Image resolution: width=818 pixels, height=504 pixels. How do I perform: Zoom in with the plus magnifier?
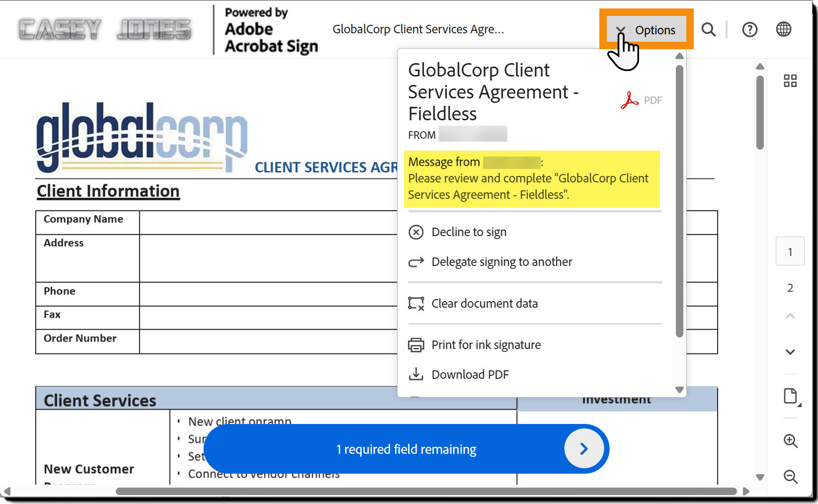coord(790,441)
